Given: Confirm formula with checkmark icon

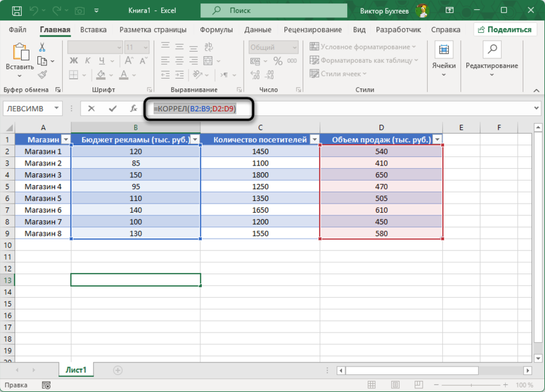Looking at the screenshot, I should tap(113, 109).
